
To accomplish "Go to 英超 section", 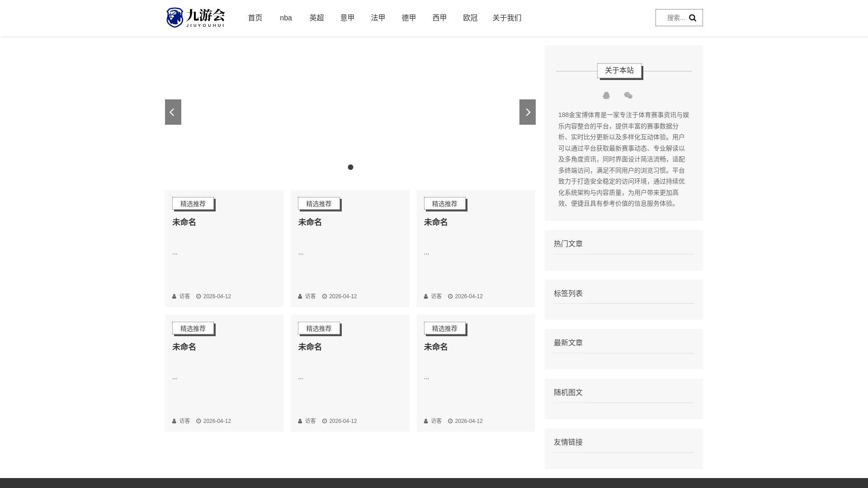I will [x=316, y=18].
